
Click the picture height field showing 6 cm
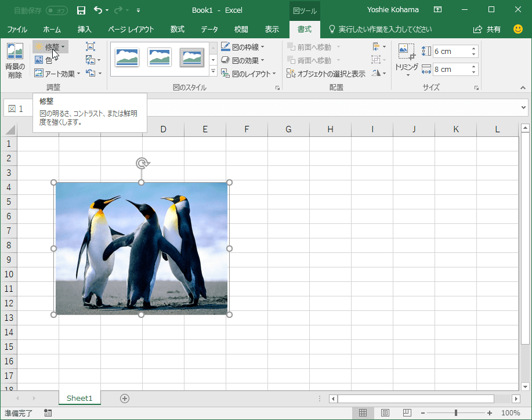point(451,51)
